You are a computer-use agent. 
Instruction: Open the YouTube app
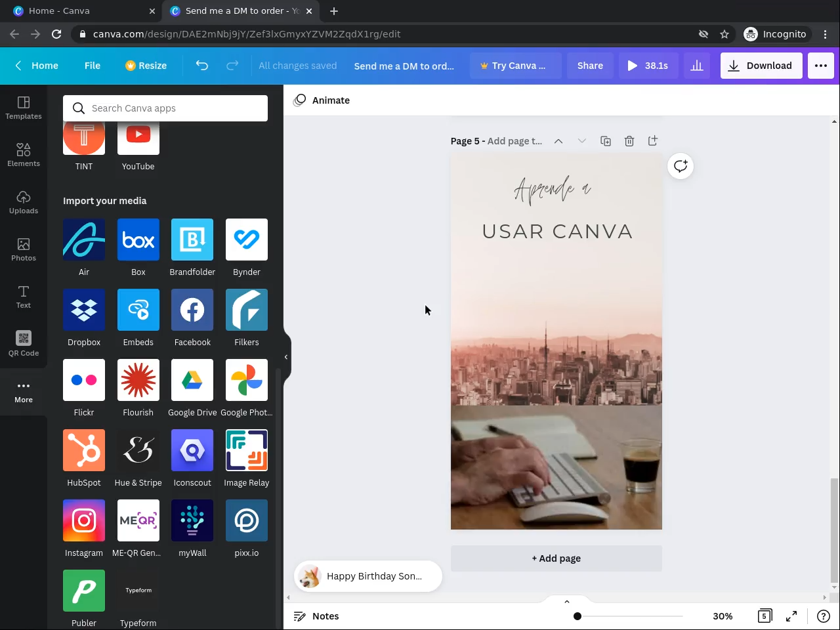pyautogui.click(x=138, y=138)
